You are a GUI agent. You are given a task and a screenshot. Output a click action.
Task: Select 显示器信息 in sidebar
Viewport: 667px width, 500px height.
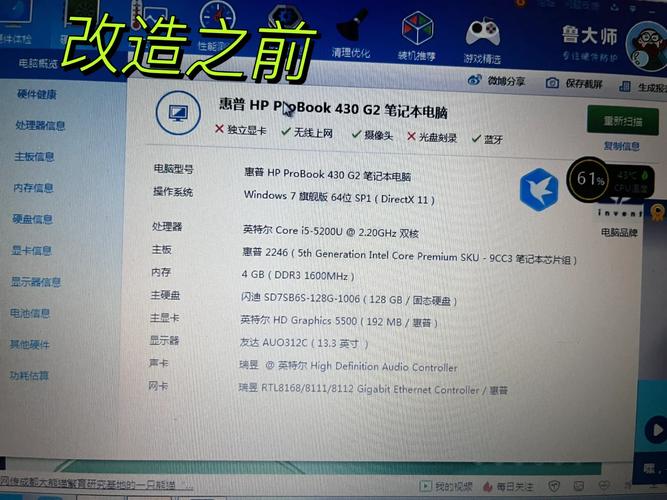click(36, 282)
